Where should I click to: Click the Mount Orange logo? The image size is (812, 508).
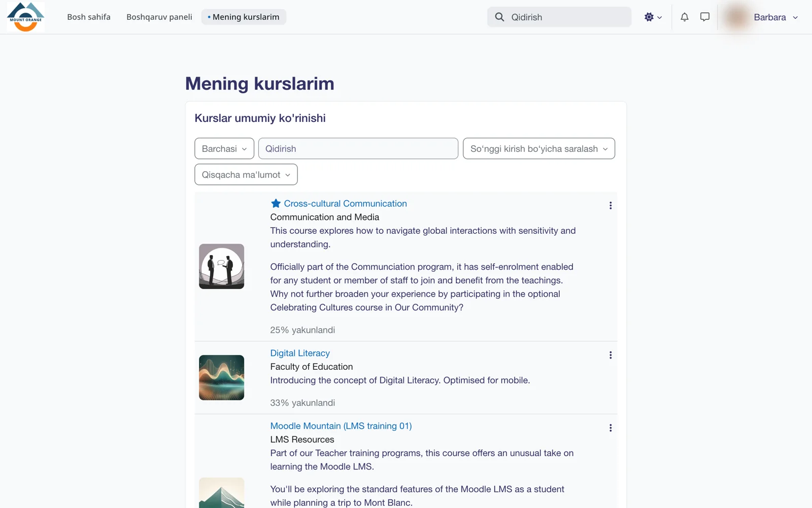point(25,17)
